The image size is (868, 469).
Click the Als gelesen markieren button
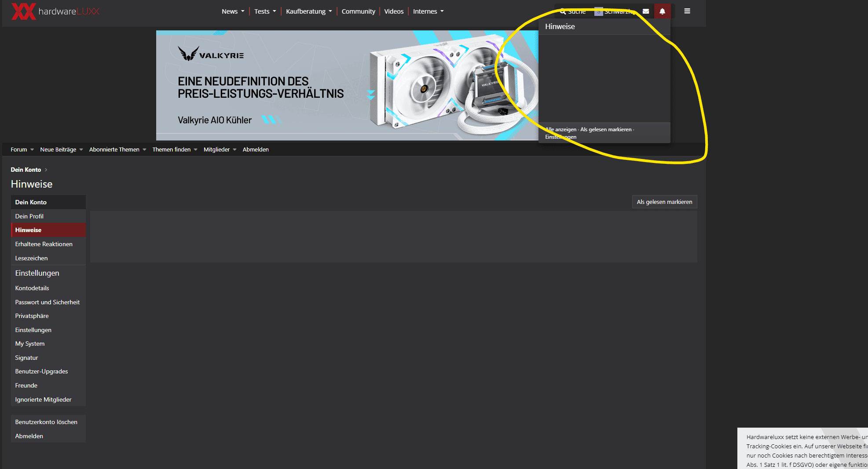tap(664, 202)
